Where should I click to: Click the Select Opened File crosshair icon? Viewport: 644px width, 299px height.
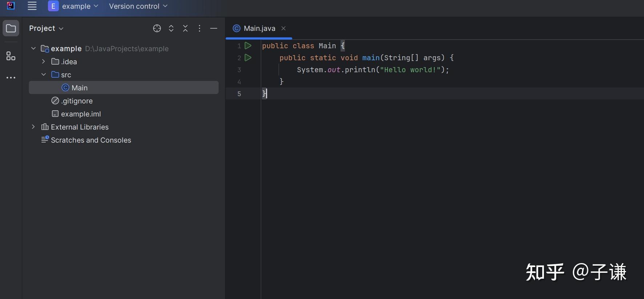(157, 28)
